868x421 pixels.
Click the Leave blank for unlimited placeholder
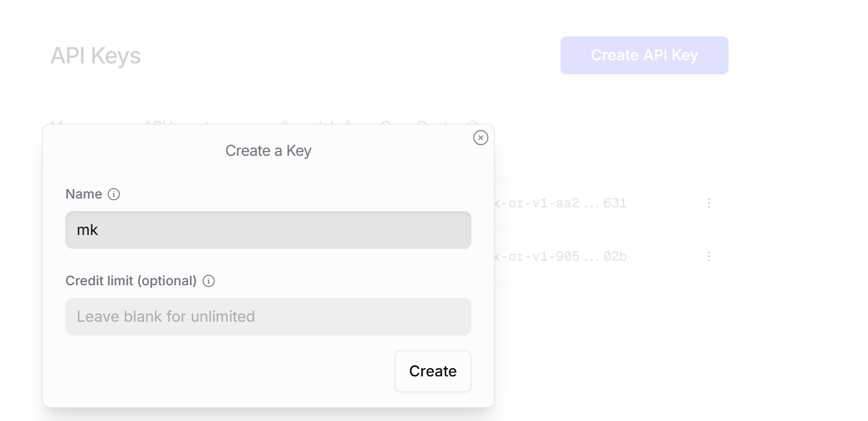coord(166,317)
